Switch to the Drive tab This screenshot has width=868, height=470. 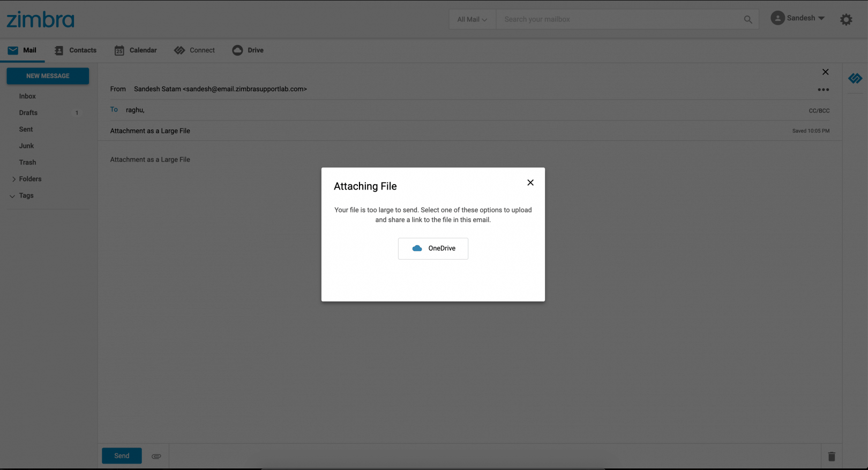(248, 50)
